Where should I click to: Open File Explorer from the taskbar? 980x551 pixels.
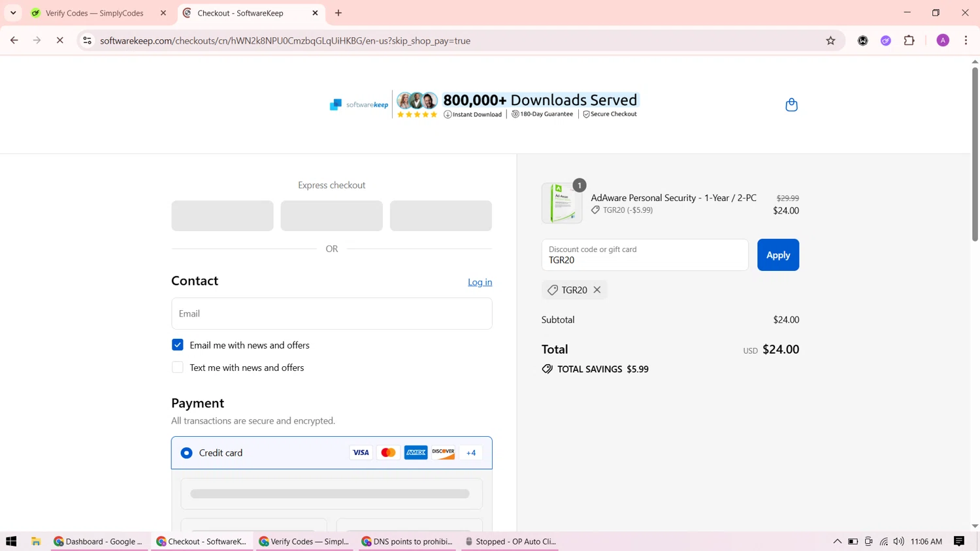point(36,541)
